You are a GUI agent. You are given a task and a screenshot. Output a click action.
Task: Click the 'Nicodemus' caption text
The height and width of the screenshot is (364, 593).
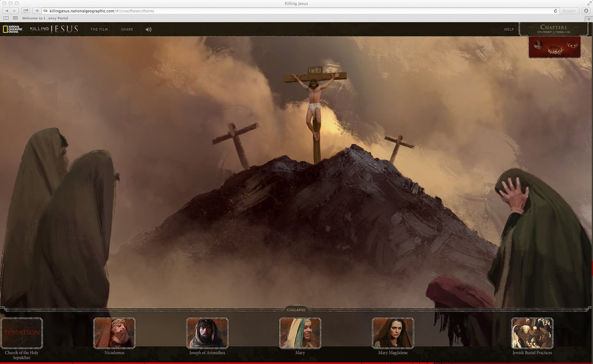tap(114, 353)
